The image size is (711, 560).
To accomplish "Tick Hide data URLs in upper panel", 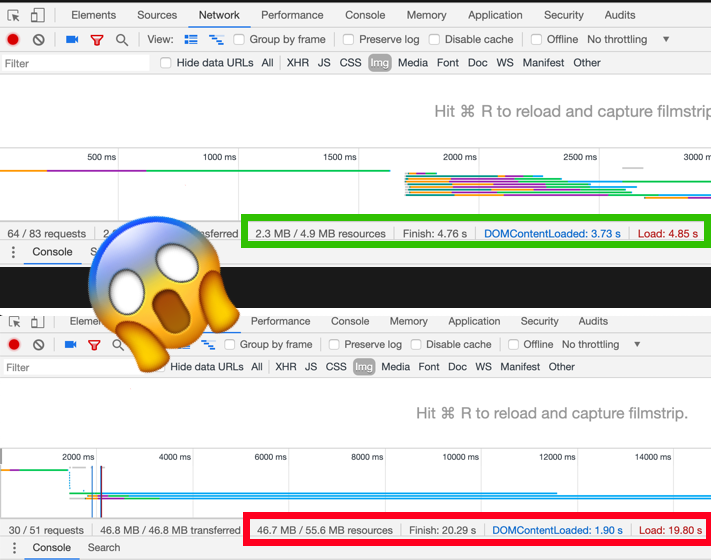I will (x=167, y=63).
